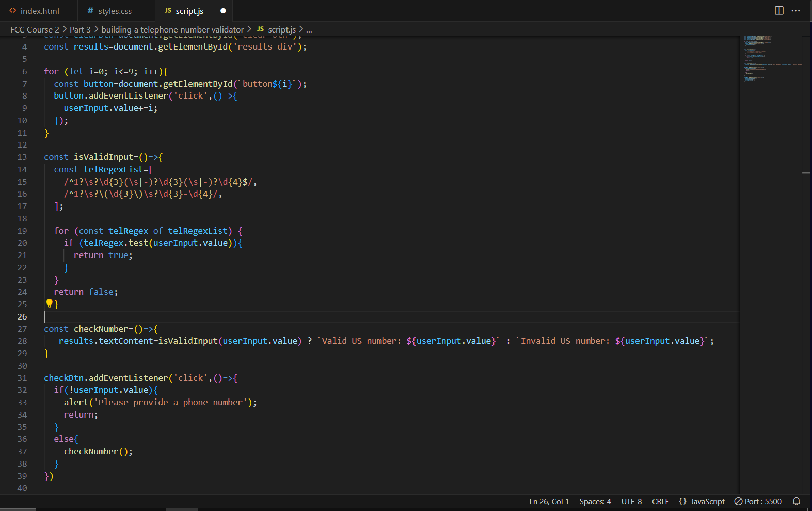Click the unsaved dot on script.js tab
812x511 pixels.
[x=223, y=11]
